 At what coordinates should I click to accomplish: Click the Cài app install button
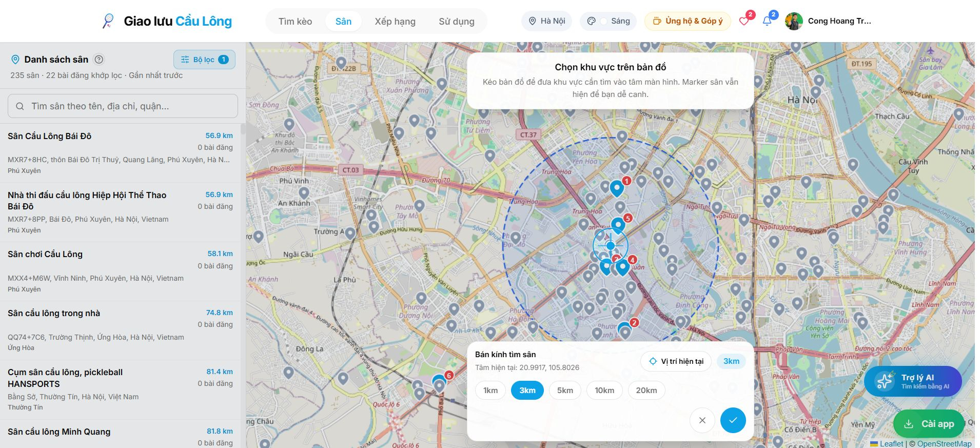coord(929,424)
